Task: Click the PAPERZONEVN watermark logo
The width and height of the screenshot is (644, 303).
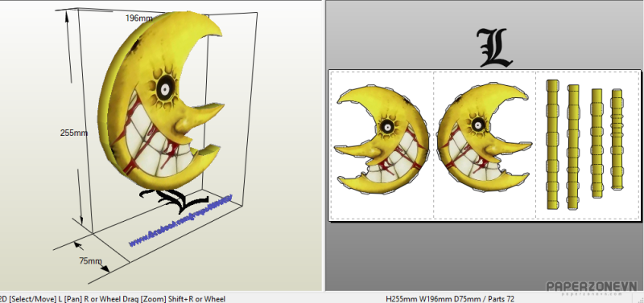Action: click(x=592, y=287)
